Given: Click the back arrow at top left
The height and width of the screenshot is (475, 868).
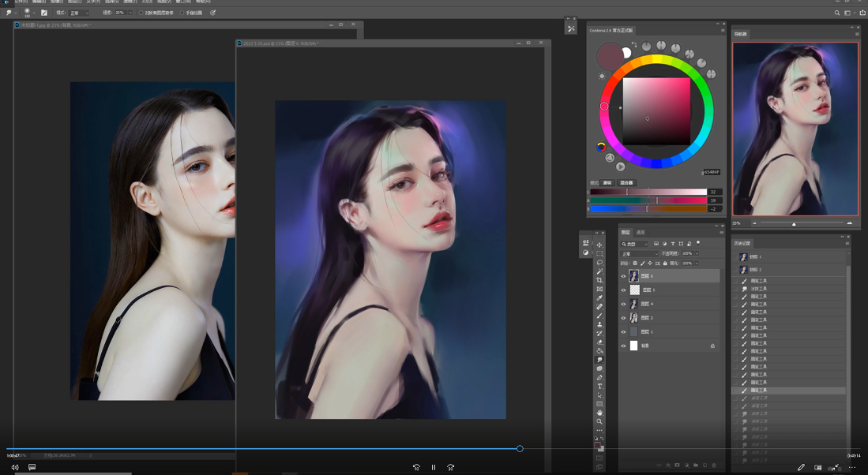Looking at the screenshot, I should click(x=6, y=2).
